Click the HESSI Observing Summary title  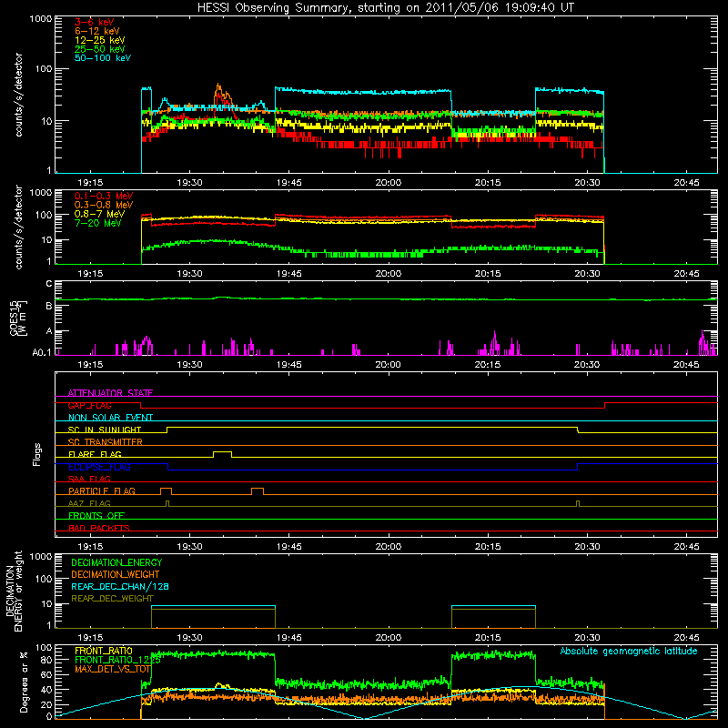tap(385, 8)
